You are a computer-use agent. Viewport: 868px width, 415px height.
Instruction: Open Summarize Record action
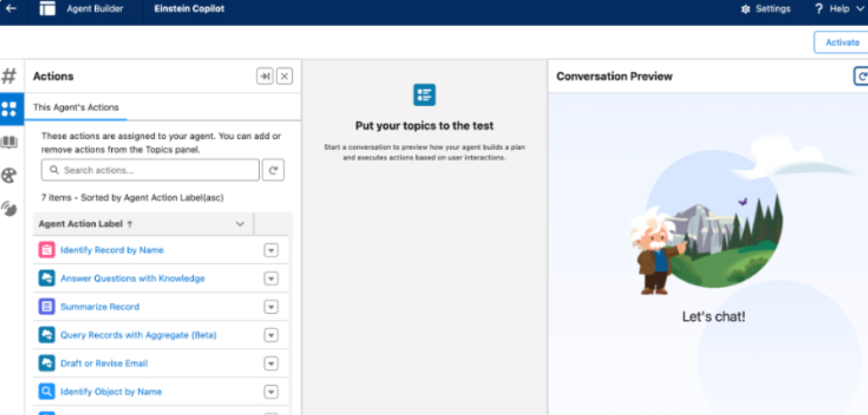pyautogui.click(x=100, y=307)
